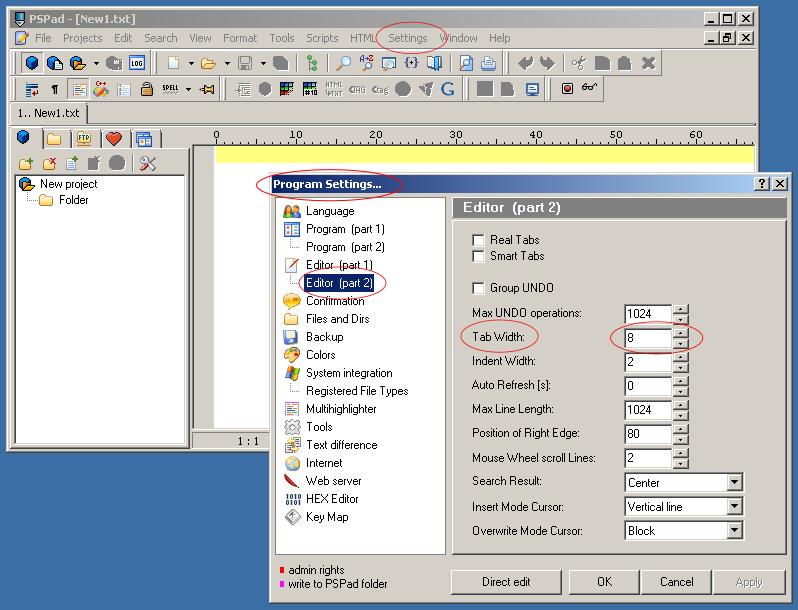Select Editor (part 1) settings page

339,265
